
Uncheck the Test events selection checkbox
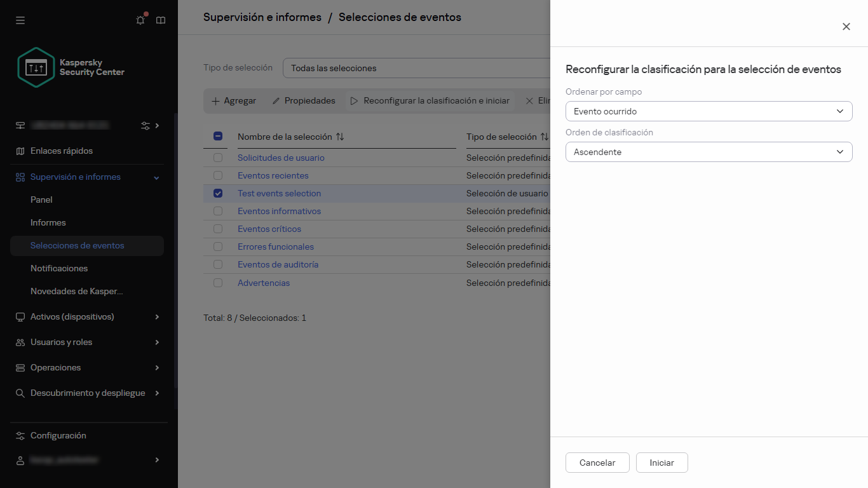pyautogui.click(x=218, y=193)
